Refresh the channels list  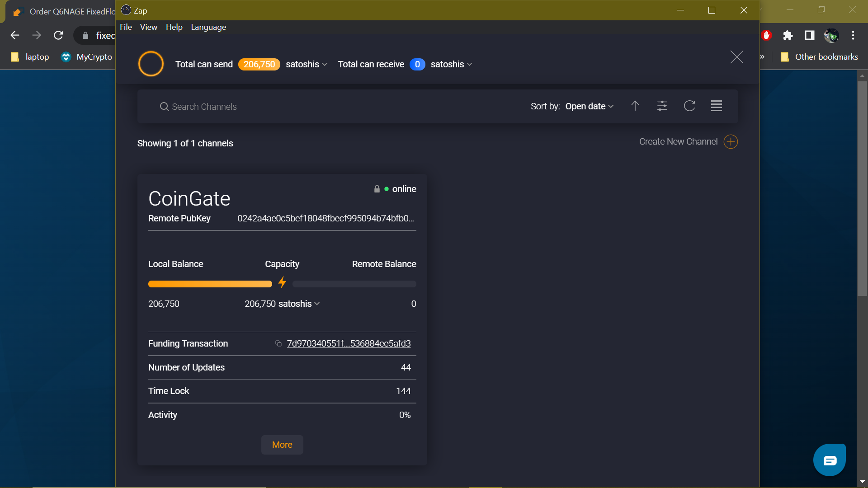pos(689,106)
